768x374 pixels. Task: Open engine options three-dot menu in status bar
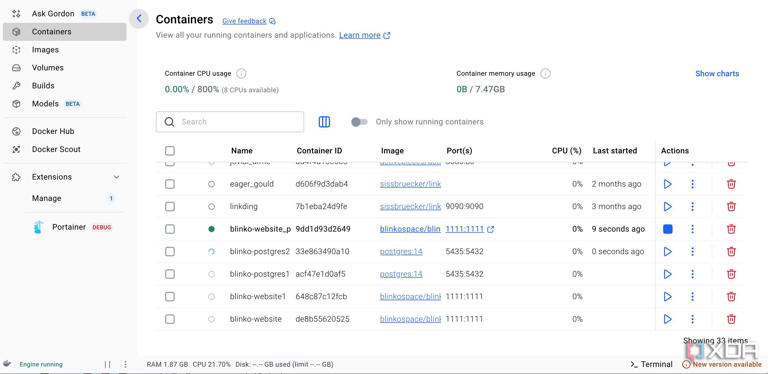click(125, 364)
